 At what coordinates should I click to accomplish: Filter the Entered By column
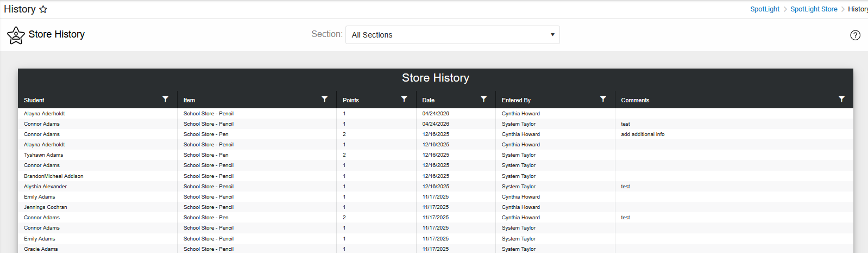603,99
